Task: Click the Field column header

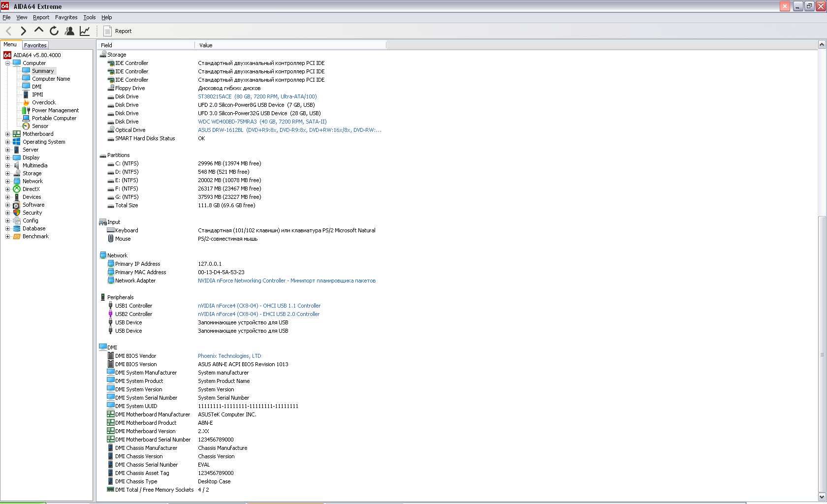Action: 146,45
